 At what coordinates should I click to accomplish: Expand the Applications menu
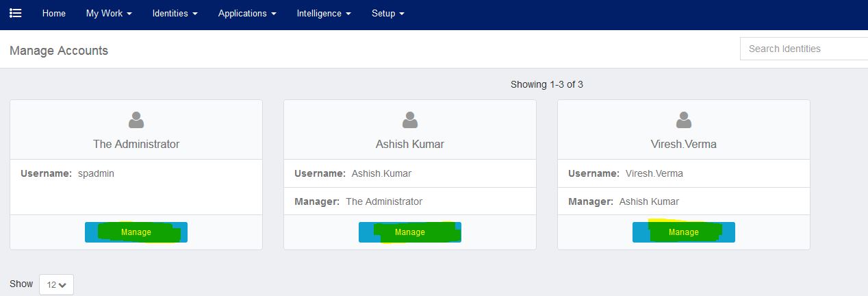(x=247, y=13)
